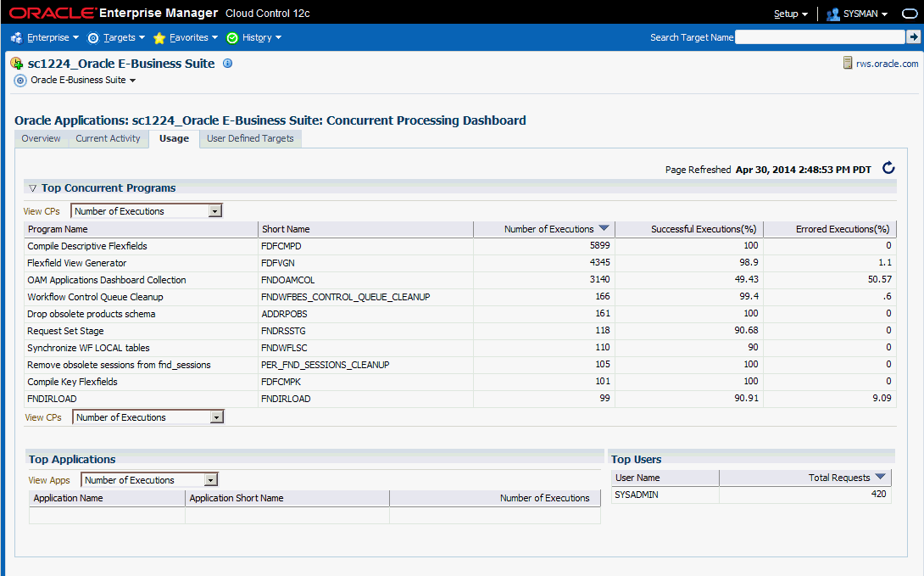Screen dimensions: 924x576
Task: Click the Favorites star icon
Action: click(x=159, y=37)
